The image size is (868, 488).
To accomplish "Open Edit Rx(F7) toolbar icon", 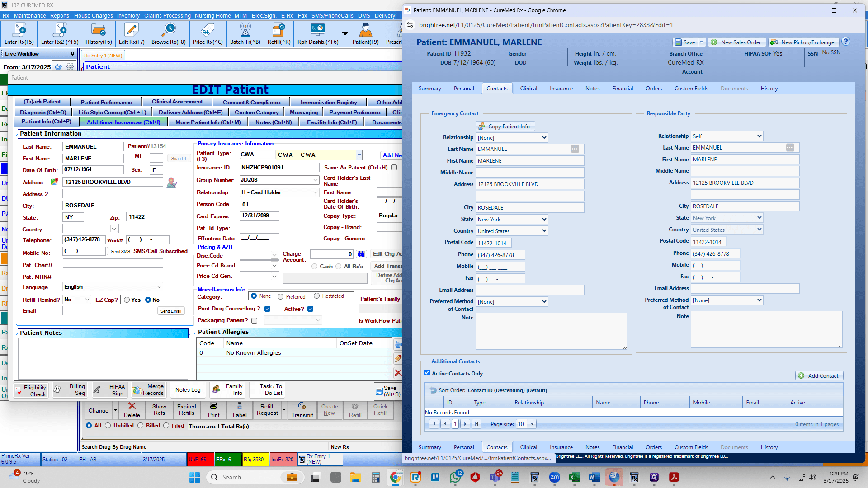I will pos(132,34).
